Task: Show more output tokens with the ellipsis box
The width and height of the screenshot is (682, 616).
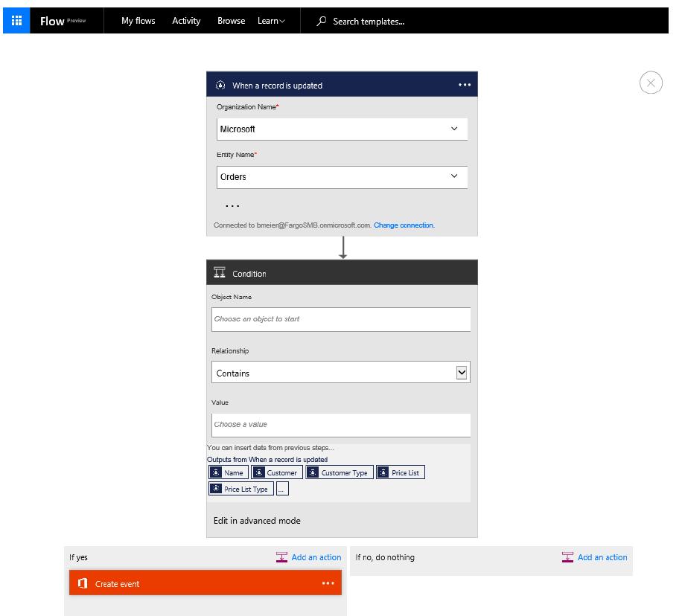Action: tap(282, 489)
